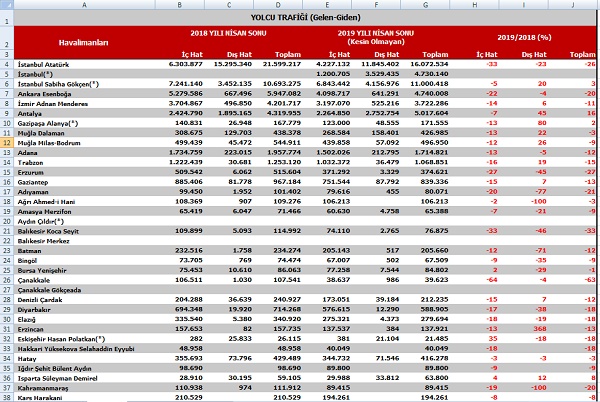Select column A header
This screenshot has width=600, height=402.
(x=83, y=5)
